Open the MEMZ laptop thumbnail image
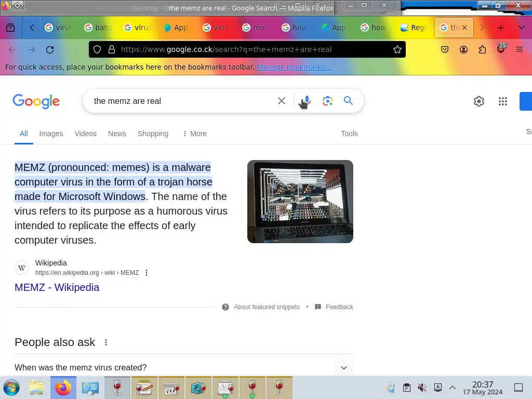Screen dimensions: 532x399 tap(300, 202)
